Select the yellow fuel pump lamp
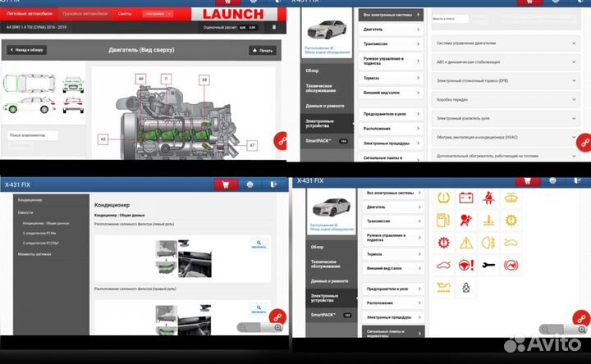The width and height of the screenshot is (591, 364). coord(443,221)
